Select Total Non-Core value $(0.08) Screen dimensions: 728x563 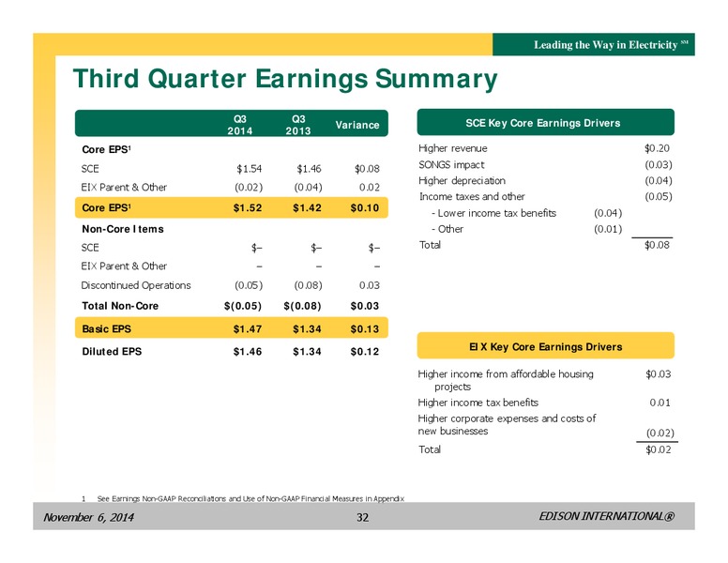pyautogui.click(x=302, y=306)
